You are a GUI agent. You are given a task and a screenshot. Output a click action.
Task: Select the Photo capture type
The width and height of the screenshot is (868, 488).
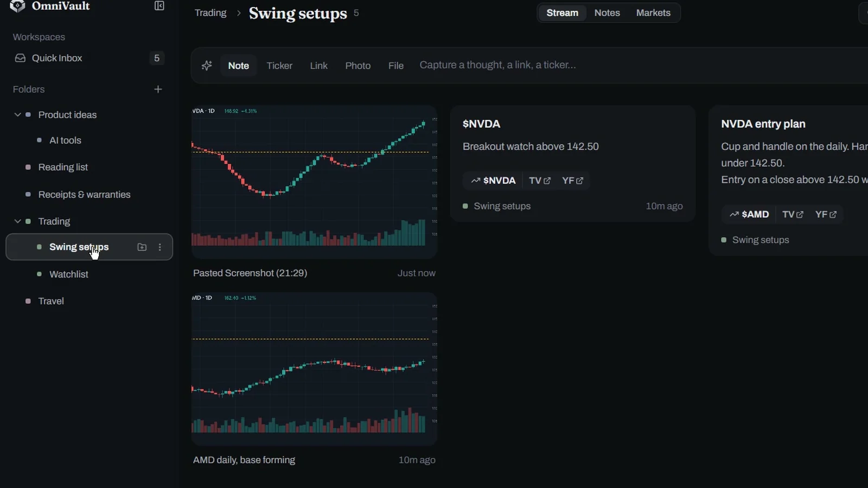358,66
